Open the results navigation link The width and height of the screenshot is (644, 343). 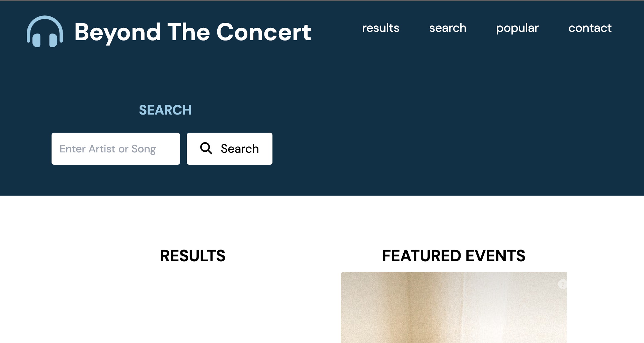[x=381, y=28]
